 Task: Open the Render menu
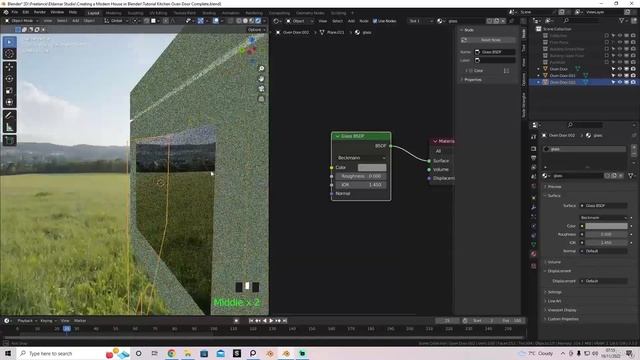tap(40, 13)
